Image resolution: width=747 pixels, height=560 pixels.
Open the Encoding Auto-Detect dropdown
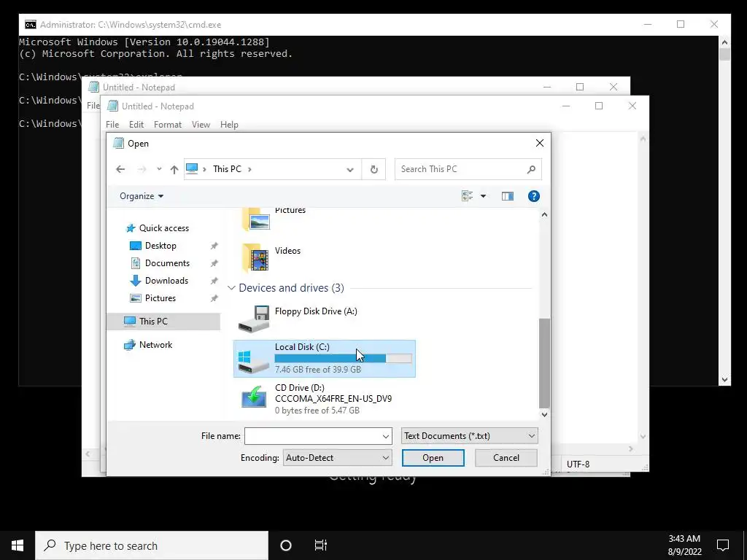click(x=337, y=458)
